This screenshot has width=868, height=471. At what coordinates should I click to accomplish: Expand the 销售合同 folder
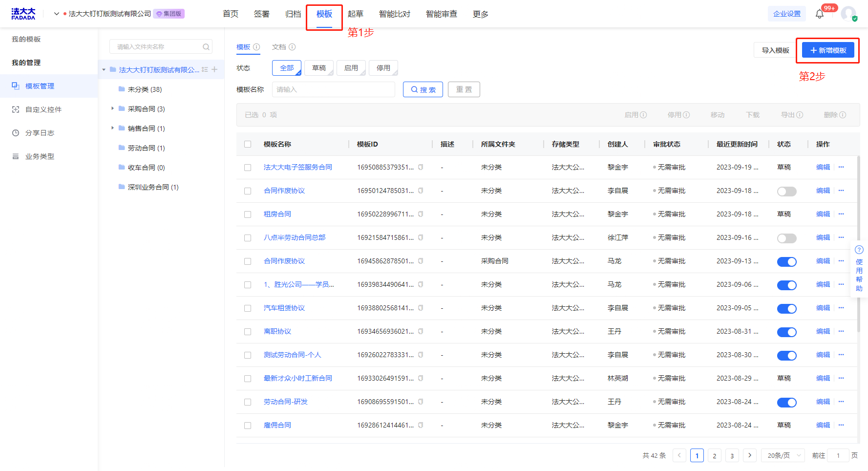[112, 128]
